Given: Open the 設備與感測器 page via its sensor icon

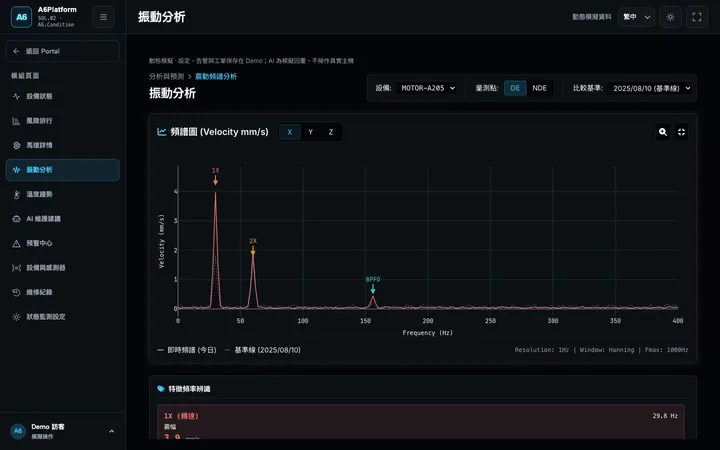Looking at the screenshot, I should [17, 268].
